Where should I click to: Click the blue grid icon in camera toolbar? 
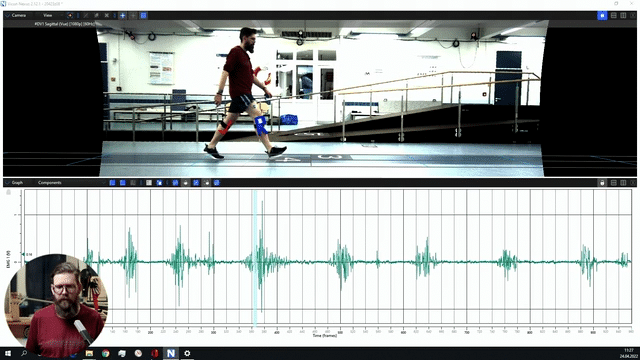tap(144, 16)
